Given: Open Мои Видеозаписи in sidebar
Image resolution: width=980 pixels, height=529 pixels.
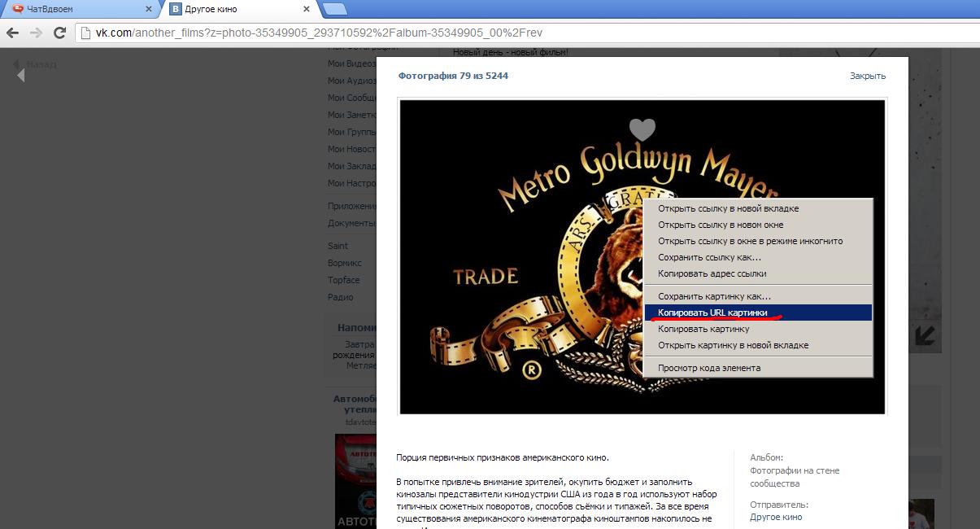Looking at the screenshot, I should tap(351, 63).
